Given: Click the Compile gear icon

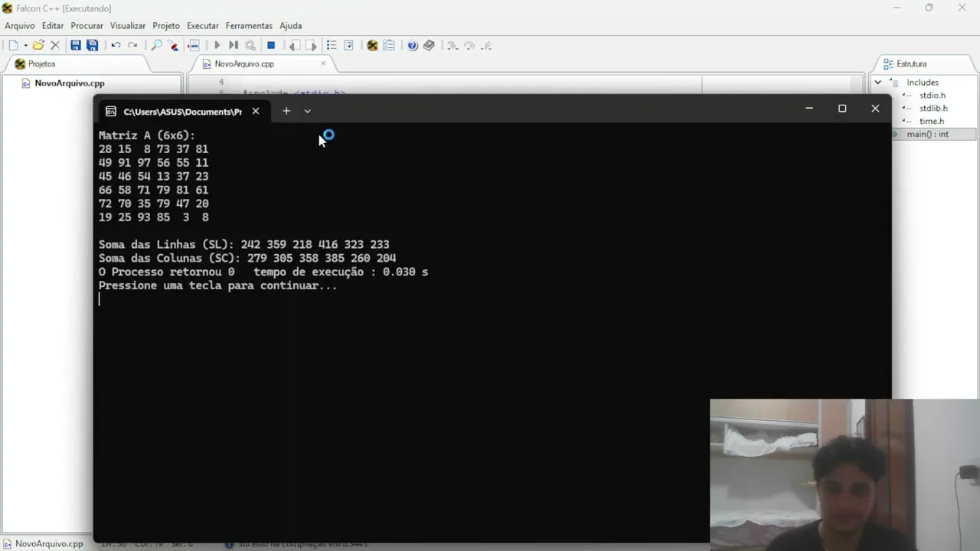Looking at the screenshot, I should click(250, 45).
